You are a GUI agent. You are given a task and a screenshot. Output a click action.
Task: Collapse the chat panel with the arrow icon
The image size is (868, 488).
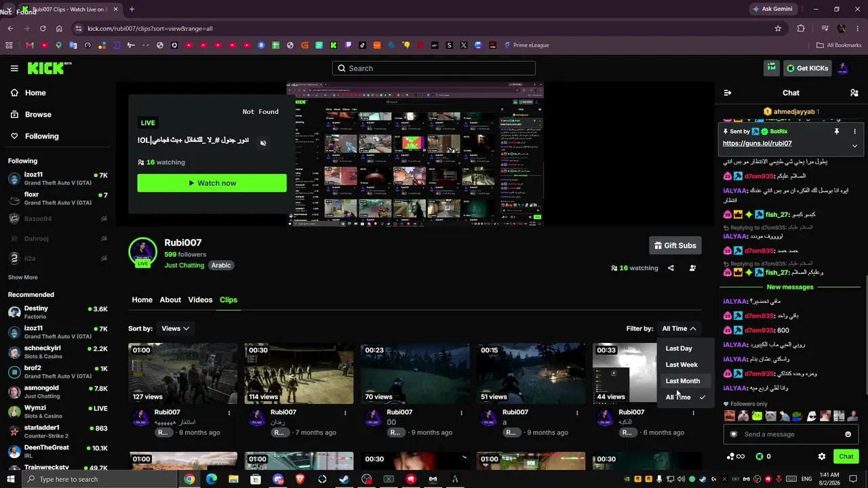728,93
